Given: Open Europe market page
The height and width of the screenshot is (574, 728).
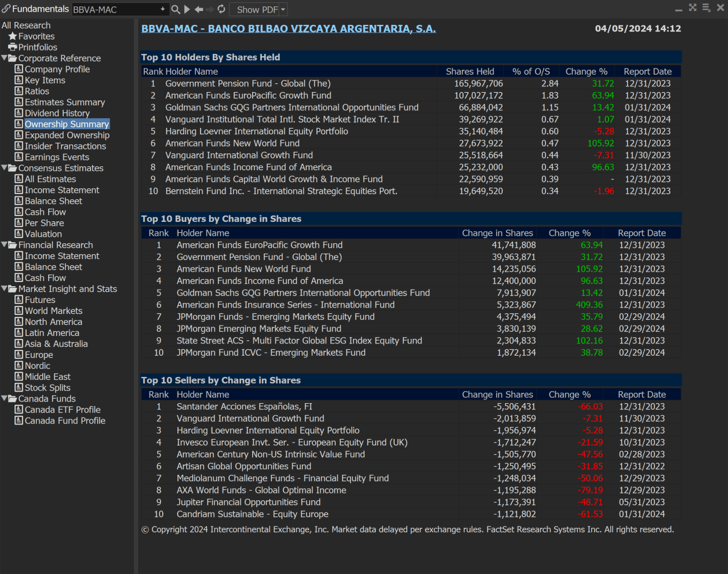Looking at the screenshot, I should coord(39,356).
